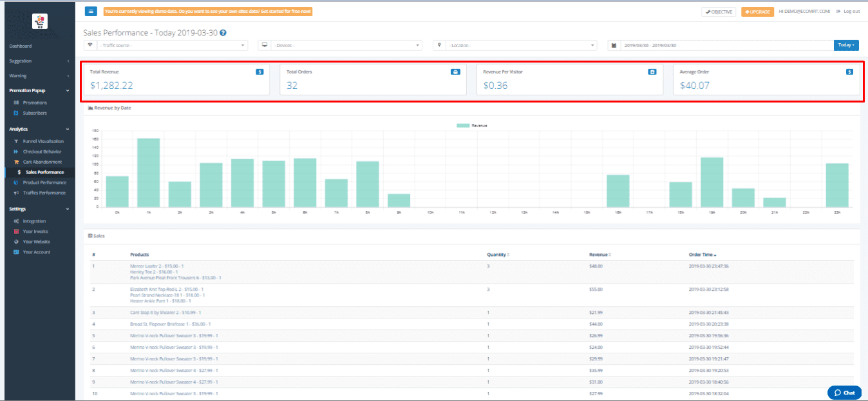868x401 pixels.
Task: Click the orange UPGRADE button
Action: click(757, 12)
